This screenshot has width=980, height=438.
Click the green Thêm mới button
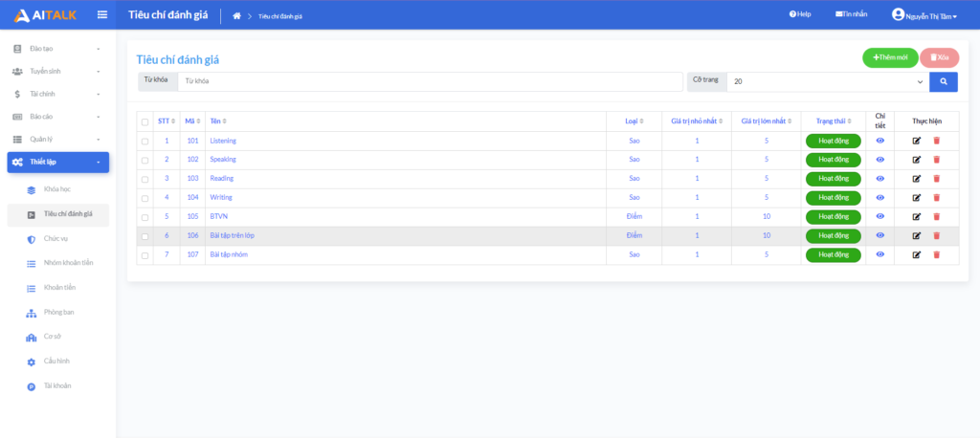(889, 58)
